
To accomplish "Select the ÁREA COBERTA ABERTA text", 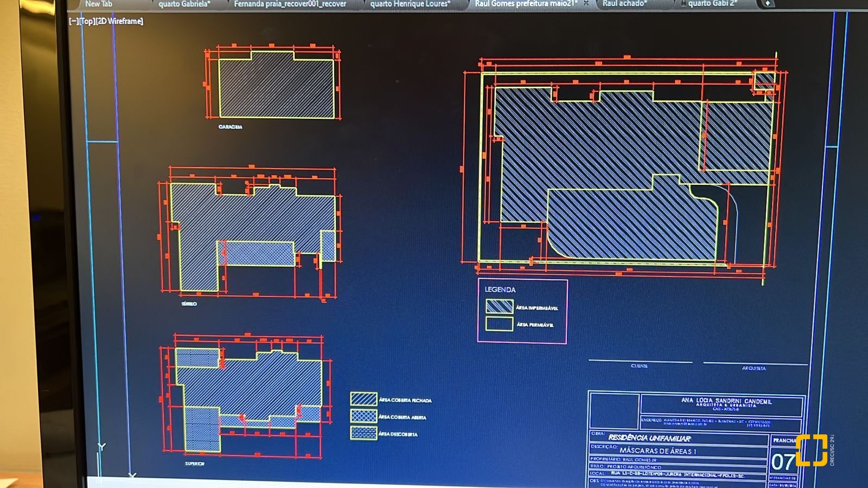I will (x=403, y=418).
